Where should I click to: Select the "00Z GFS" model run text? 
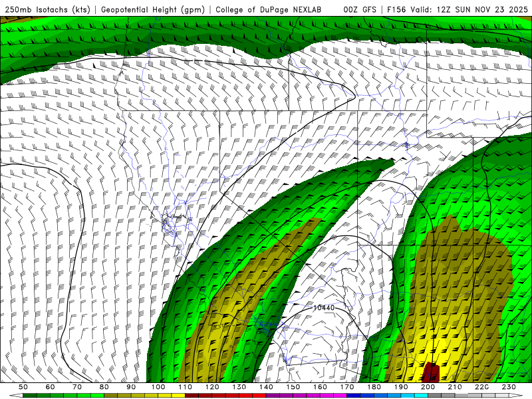tap(360, 9)
